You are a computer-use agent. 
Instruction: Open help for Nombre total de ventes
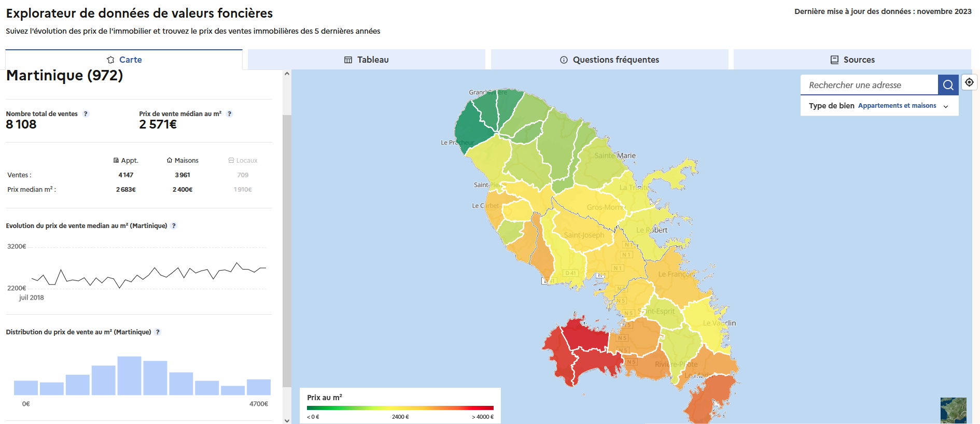[x=86, y=114]
